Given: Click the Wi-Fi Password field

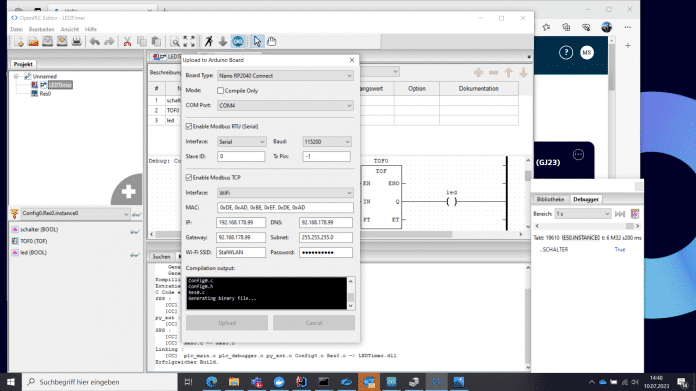Looking at the screenshot, I should (326, 252).
